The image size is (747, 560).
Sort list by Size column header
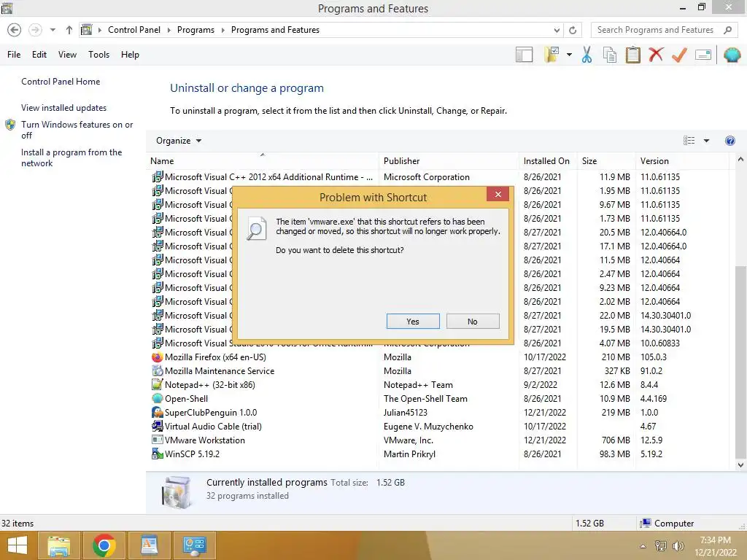[x=606, y=161]
